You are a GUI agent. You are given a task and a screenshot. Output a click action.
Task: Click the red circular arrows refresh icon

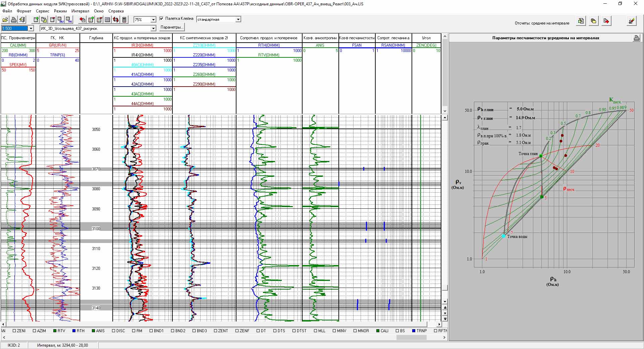point(116,20)
